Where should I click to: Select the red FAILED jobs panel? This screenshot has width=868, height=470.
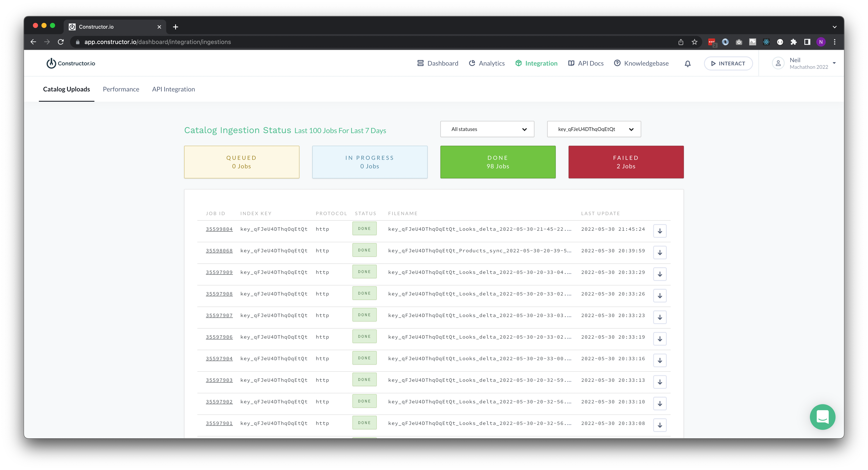[625, 162]
